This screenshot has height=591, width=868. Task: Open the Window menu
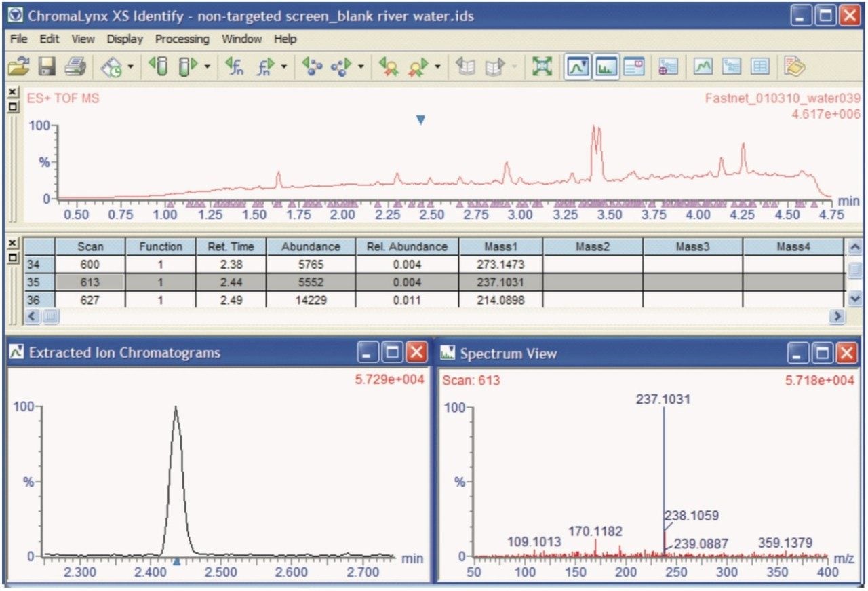[241, 39]
